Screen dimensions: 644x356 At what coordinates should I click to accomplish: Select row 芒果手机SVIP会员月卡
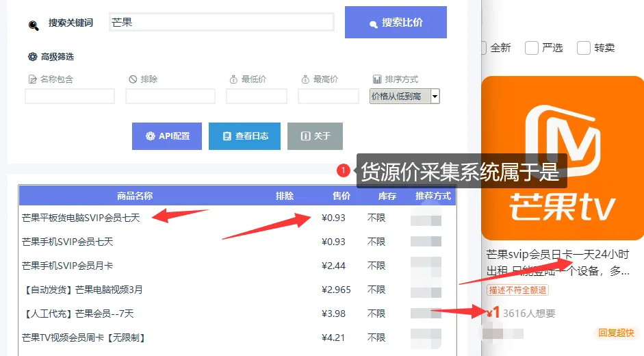click(237, 266)
